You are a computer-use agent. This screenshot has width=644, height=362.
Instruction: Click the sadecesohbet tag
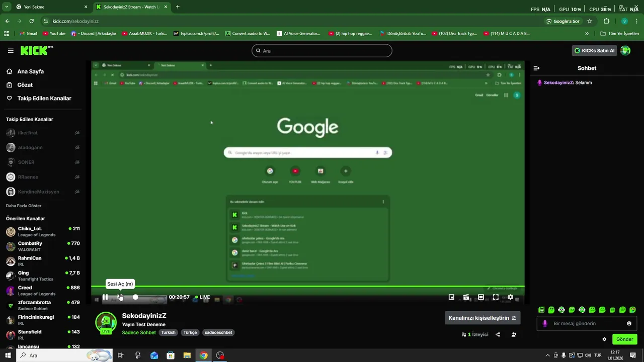coord(218,332)
